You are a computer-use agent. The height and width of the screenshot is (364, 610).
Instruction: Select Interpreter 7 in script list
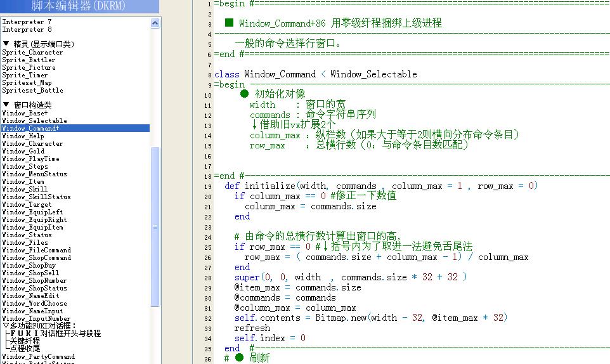pyautogui.click(x=27, y=22)
